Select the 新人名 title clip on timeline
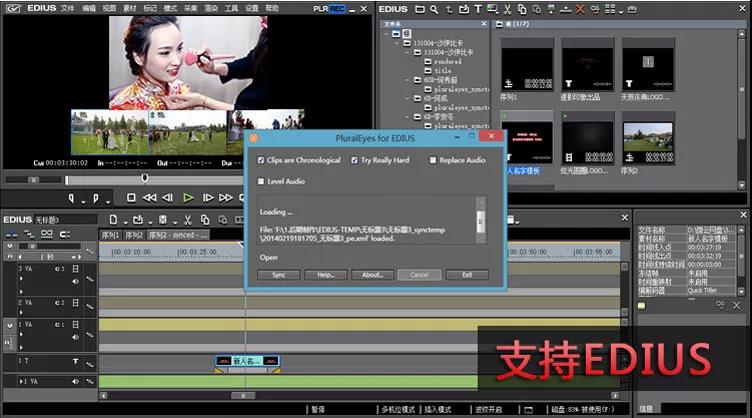Screen dimensions: 752x418 [x=247, y=361]
